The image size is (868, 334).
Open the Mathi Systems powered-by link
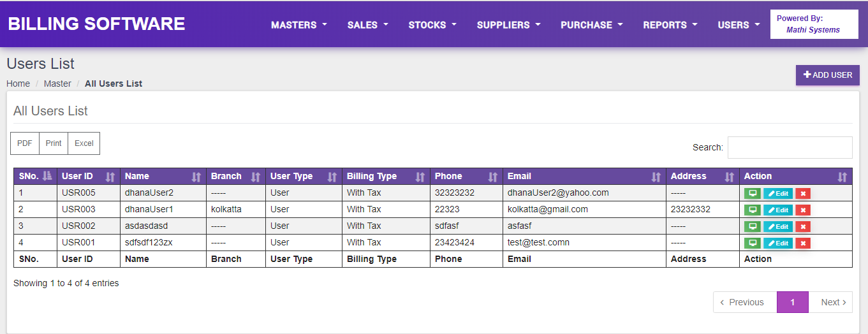813,30
